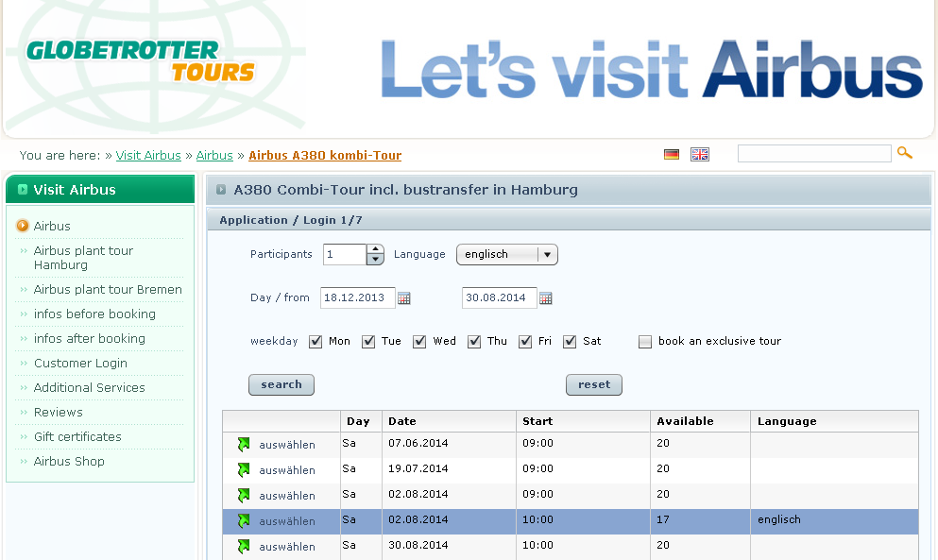Open the Language dropdown showing englisch
Screen dimensions: 938x560
506,254
